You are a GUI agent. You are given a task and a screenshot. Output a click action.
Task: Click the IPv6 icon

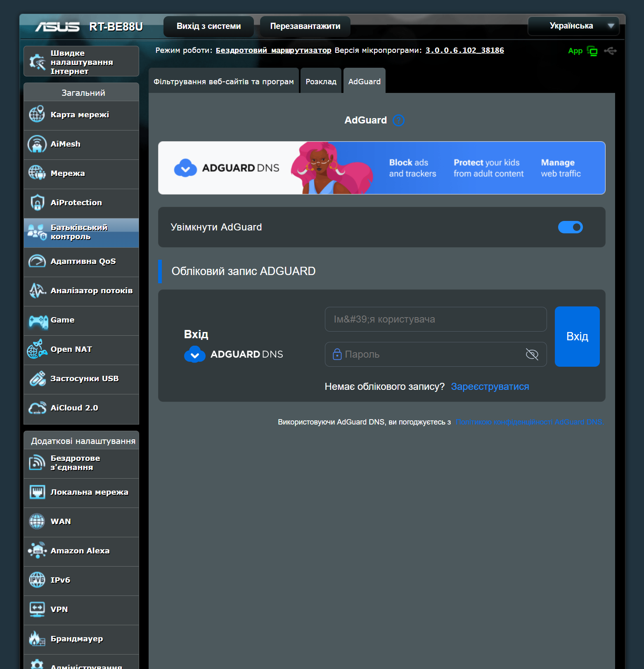pos(37,580)
